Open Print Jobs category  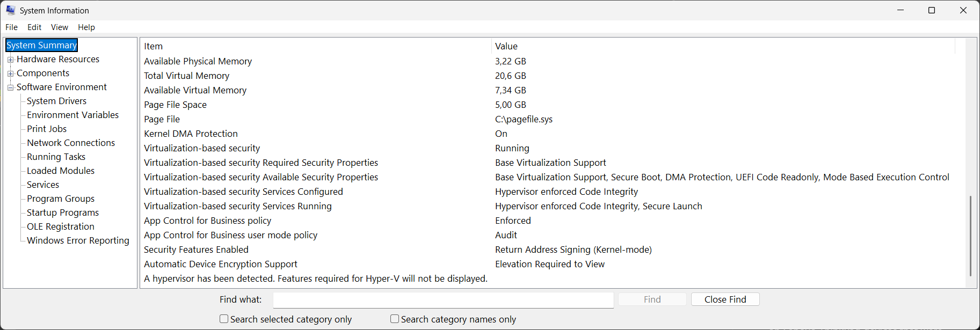[47, 129]
